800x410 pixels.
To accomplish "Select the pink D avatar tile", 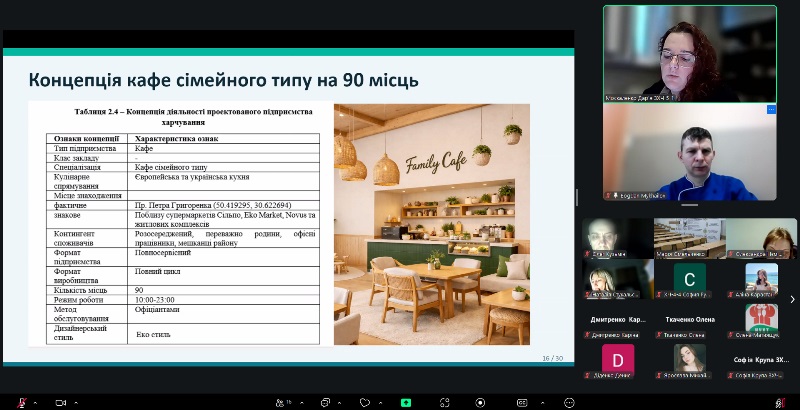I will 618,361.
